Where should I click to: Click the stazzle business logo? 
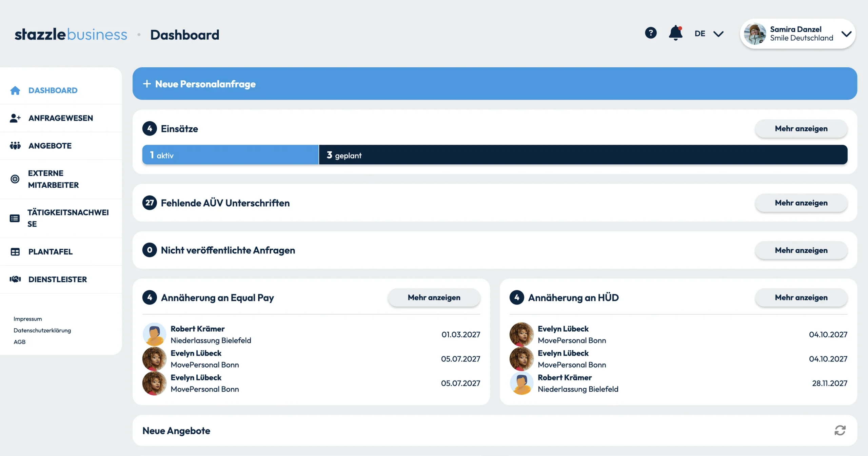71,34
